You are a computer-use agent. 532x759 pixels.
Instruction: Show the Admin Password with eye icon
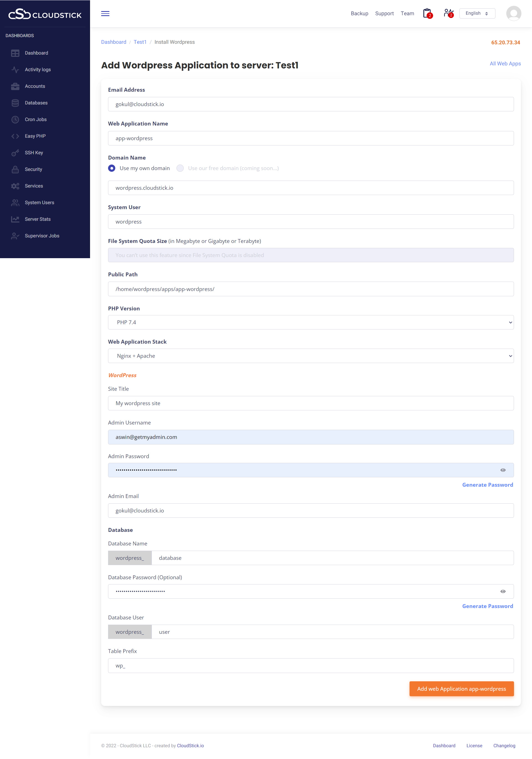(503, 470)
